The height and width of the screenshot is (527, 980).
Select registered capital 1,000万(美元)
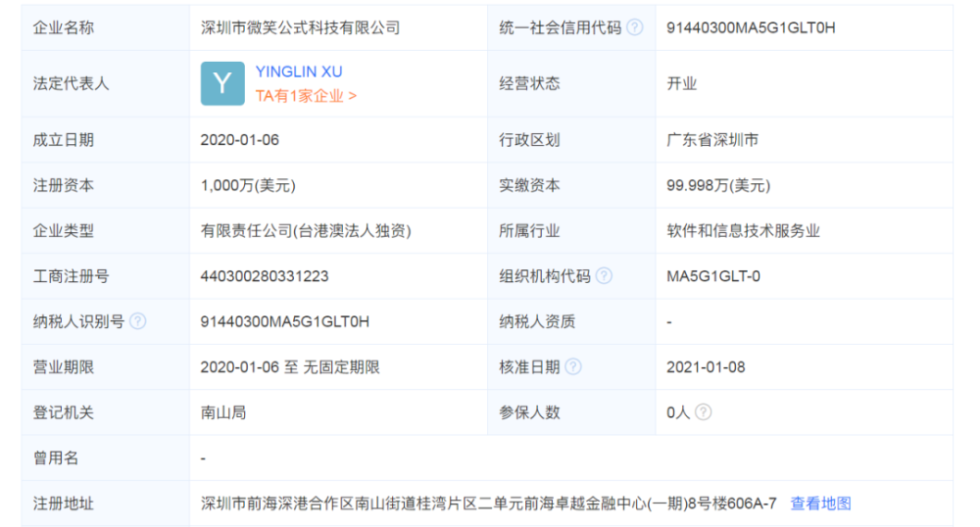click(248, 185)
